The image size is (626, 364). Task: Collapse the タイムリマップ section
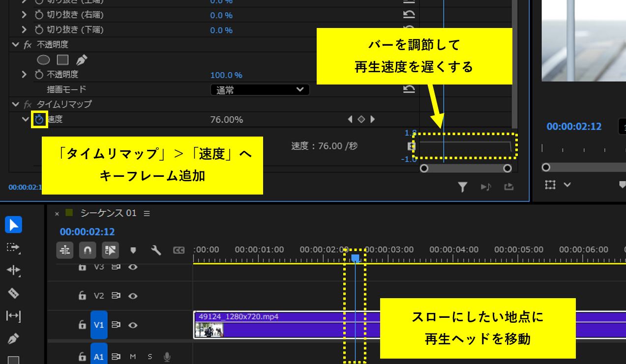point(15,104)
